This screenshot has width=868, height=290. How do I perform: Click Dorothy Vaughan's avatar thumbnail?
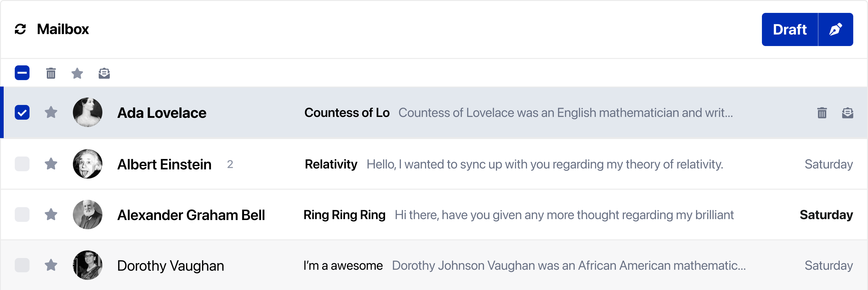click(x=88, y=265)
